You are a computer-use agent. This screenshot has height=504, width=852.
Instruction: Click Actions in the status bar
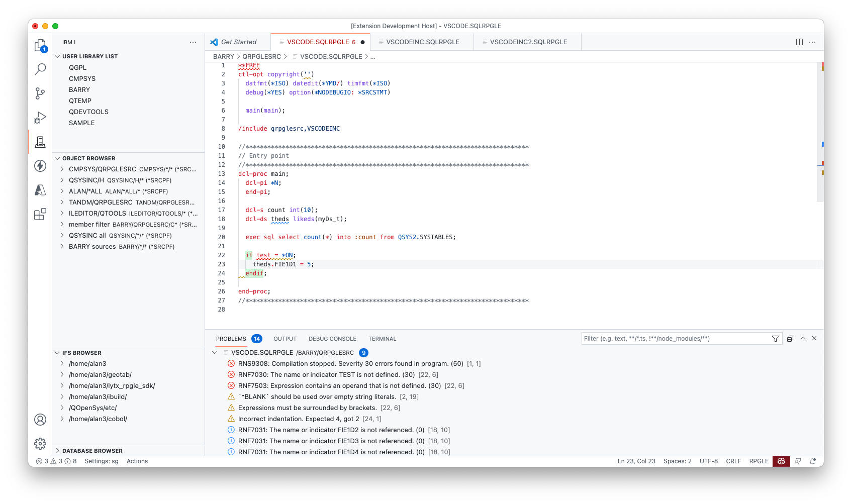[x=137, y=461]
